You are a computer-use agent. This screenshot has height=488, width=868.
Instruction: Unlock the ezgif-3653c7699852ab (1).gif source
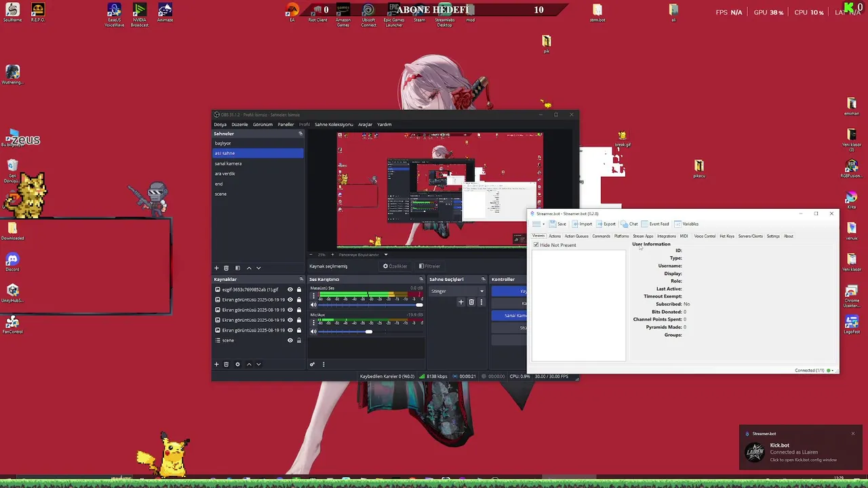click(298, 289)
